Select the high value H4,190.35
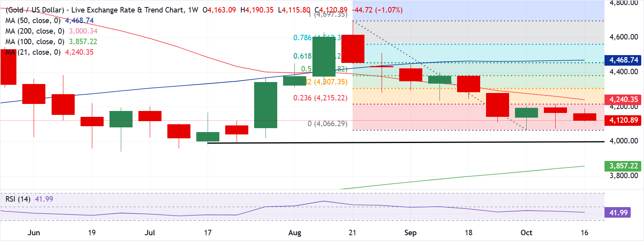Viewport: 644px width, 245px height. tap(257, 10)
